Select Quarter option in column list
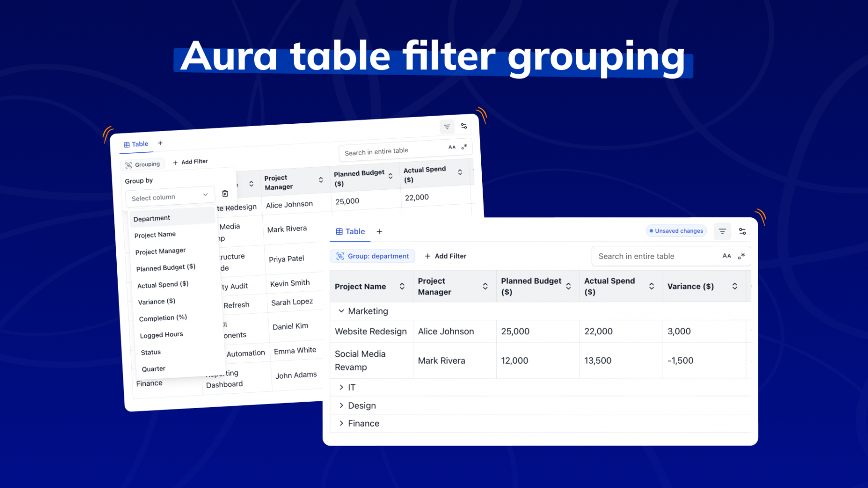Viewport: 868px width, 488px height. coord(154,369)
